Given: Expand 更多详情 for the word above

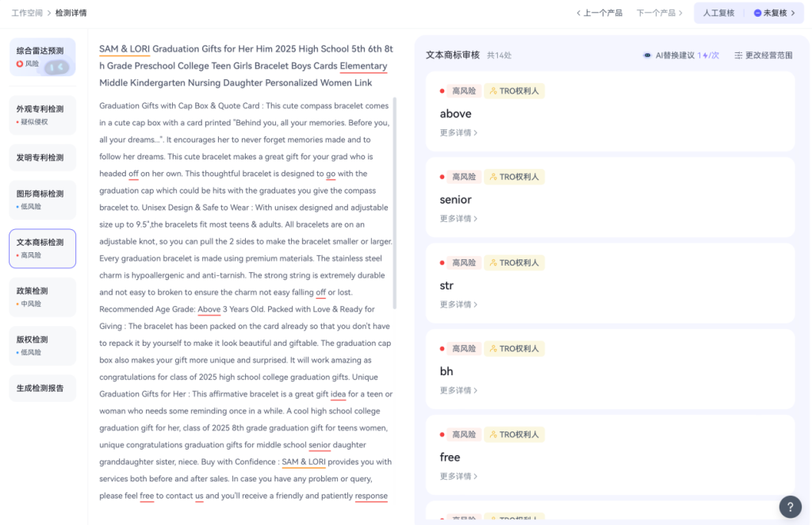Looking at the screenshot, I should 458,133.
